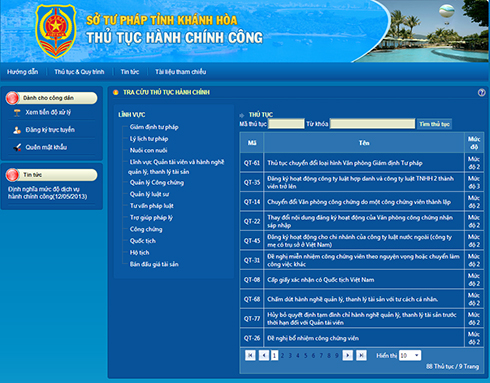This screenshot has width=490, height=383.
Task: Focus the Mã thủ tục input field
Action: coord(286,124)
